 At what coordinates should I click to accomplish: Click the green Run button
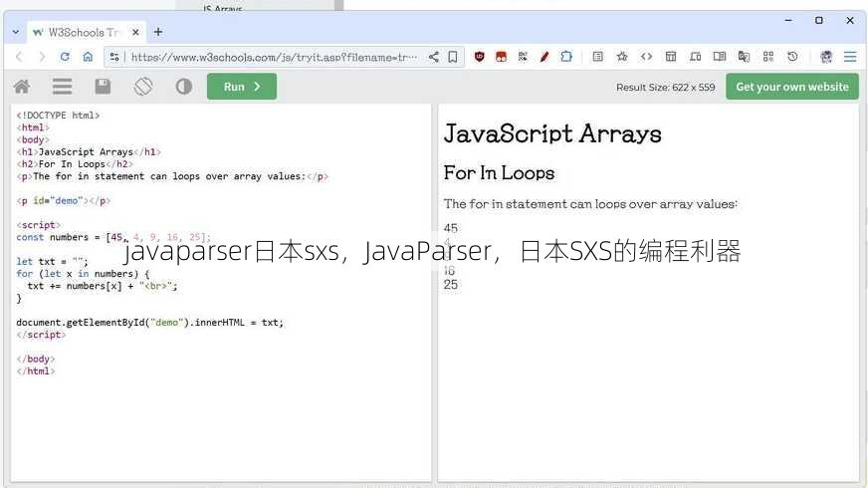coord(241,87)
